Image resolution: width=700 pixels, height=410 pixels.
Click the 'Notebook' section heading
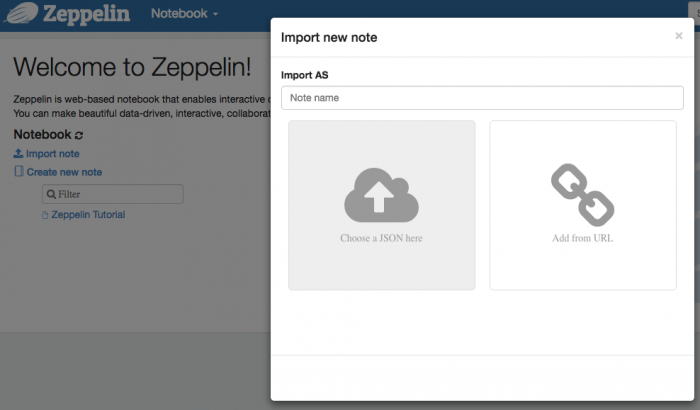coord(42,134)
